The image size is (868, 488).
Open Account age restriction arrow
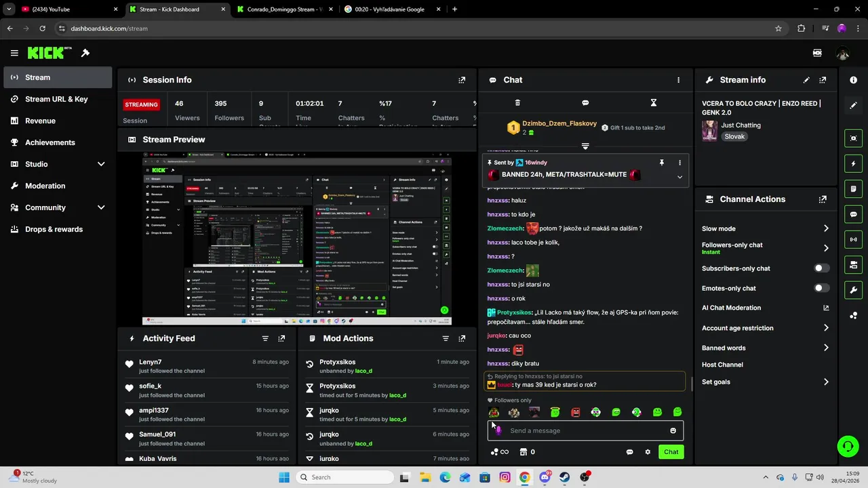(826, 328)
